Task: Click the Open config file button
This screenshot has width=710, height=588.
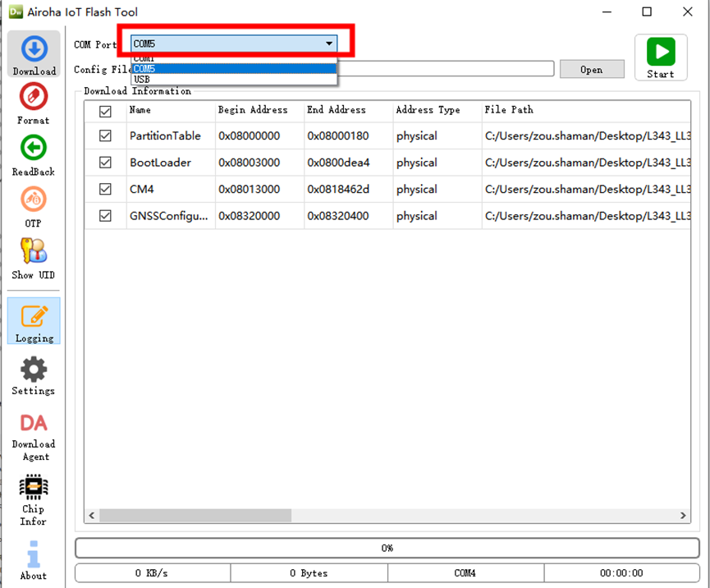Action: coord(591,70)
